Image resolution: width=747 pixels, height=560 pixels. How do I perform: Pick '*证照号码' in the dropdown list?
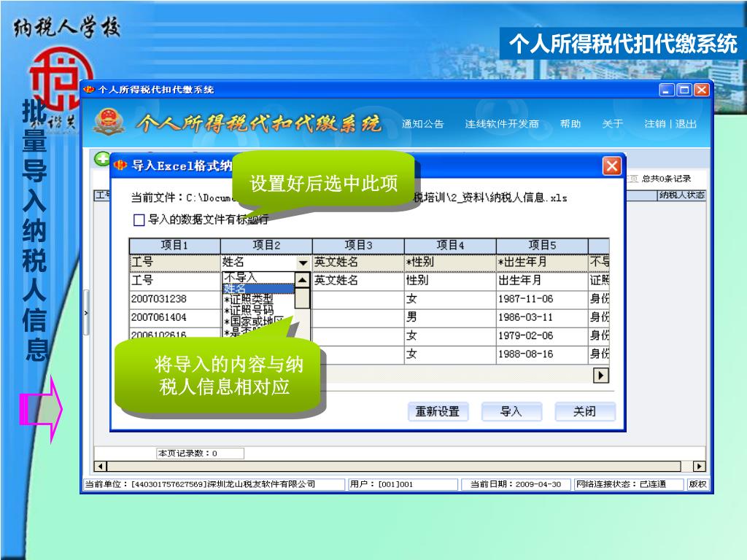[258, 309]
